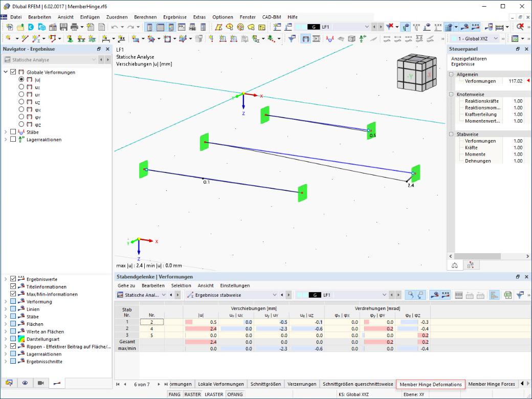Click the table filter funnel icon
Viewport: 532px width, 399px height.
(520, 295)
